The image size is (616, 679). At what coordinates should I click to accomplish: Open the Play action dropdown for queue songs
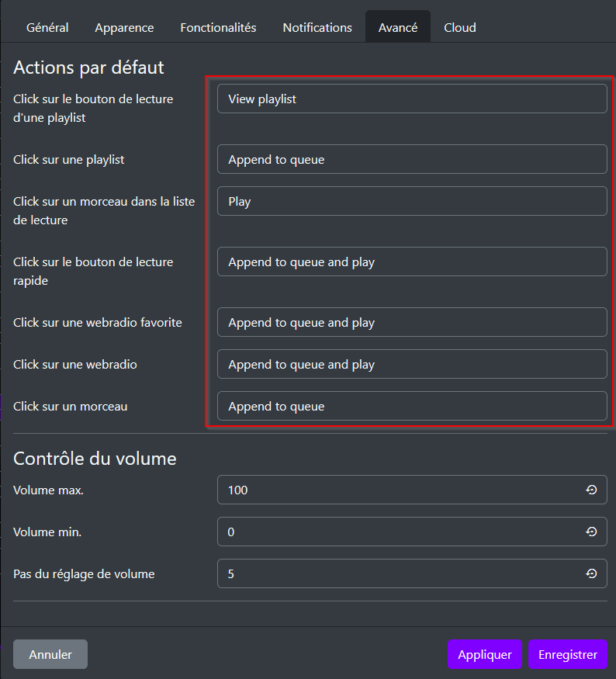(411, 201)
